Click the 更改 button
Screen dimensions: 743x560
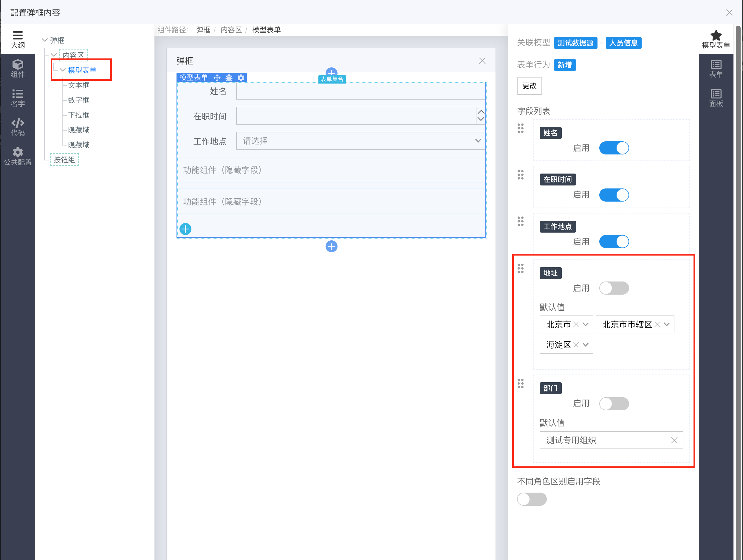click(529, 86)
